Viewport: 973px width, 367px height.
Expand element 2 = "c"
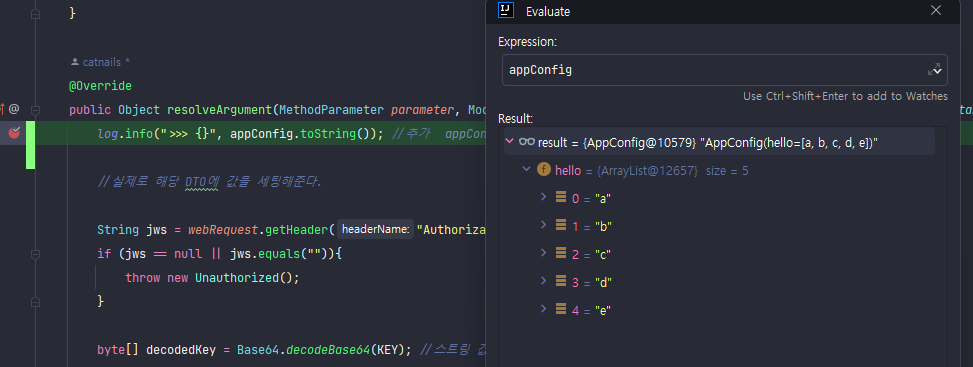(544, 253)
